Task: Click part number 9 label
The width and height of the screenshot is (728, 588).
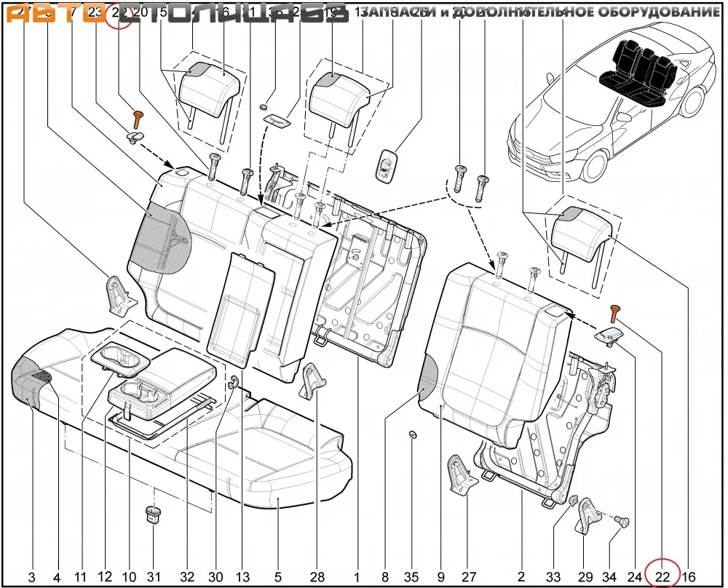Action: (x=442, y=577)
